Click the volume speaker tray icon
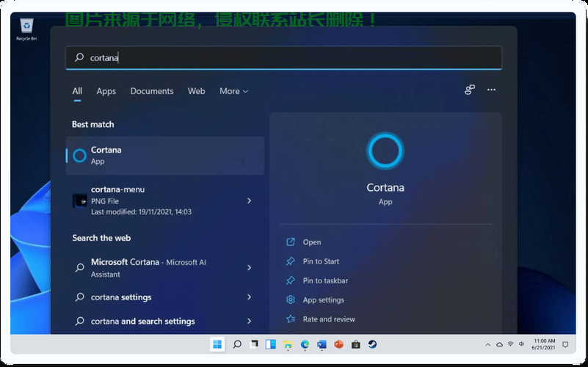The height and width of the screenshot is (367, 588). [x=521, y=344]
